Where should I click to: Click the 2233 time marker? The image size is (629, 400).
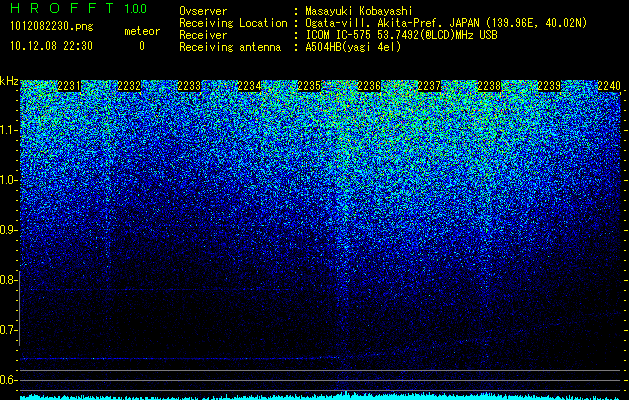tap(189, 86)
